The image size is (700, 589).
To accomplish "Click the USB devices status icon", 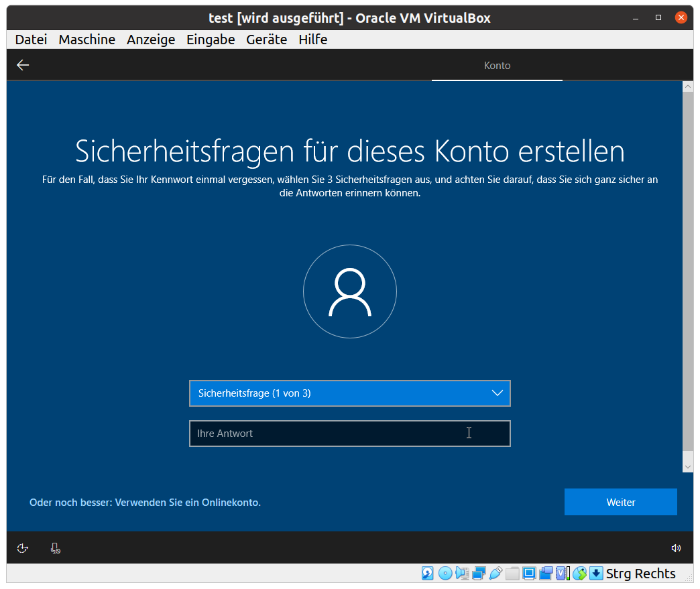I will click(495, 574).
